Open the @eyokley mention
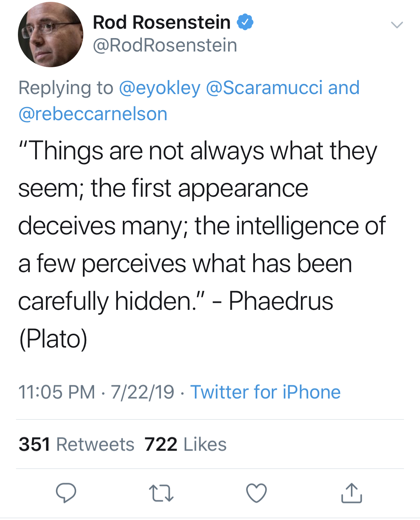This screenshot has height=520, width=420. 159,88
